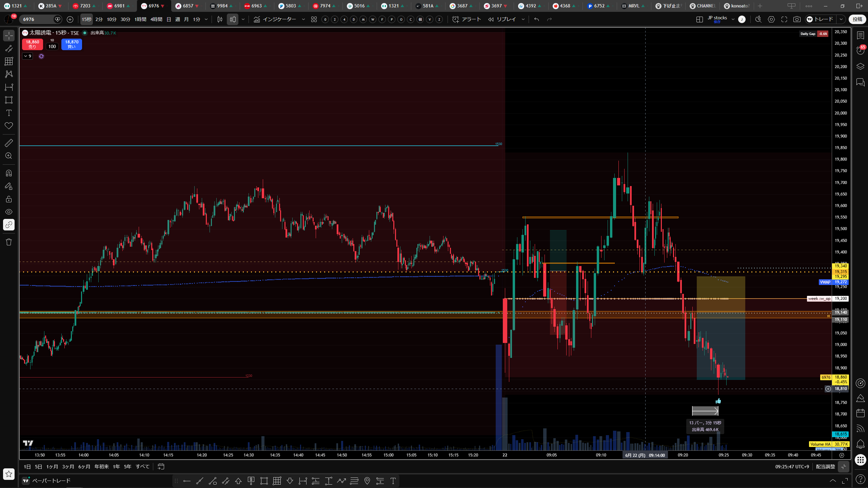Expand the timeframe interval dropdown arrow
The image size is (868, 488).
click(206, 19)
